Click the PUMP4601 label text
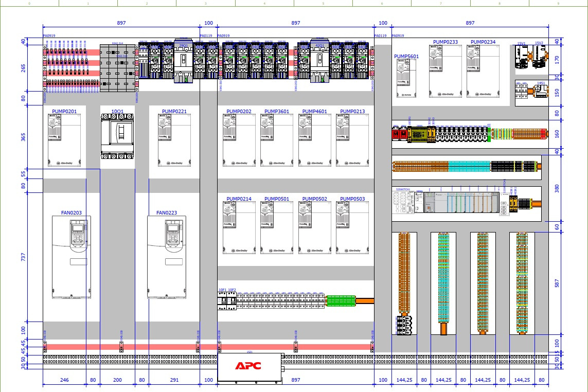The height and width of the screenshot is (392, 588). [x=315, y=112]
